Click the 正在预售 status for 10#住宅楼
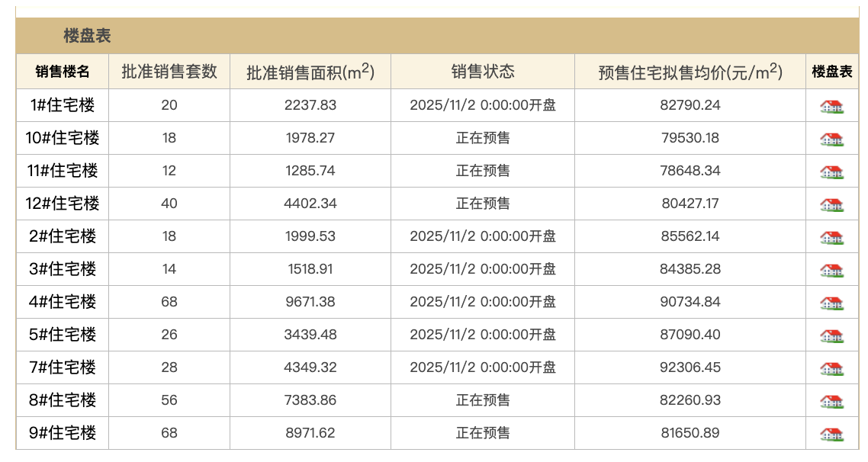 (483, 138)
